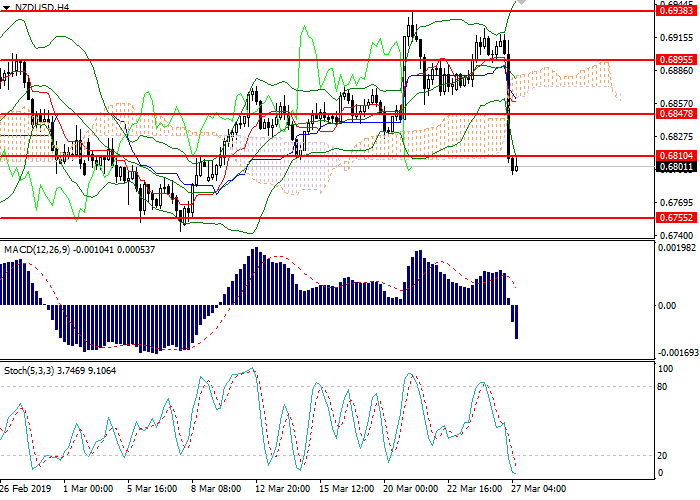Select the 0.67552 red price label
700x500 pixels.
pos(676,217)
